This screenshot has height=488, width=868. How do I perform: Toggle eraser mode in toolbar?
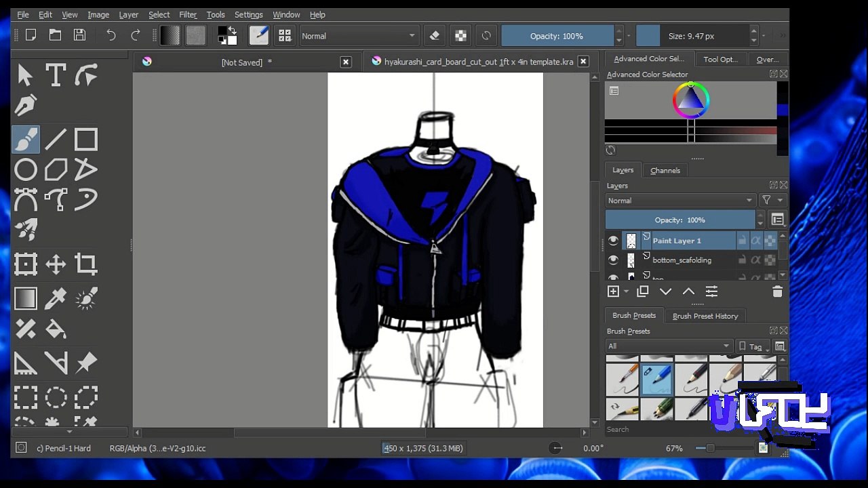(435, 36)
